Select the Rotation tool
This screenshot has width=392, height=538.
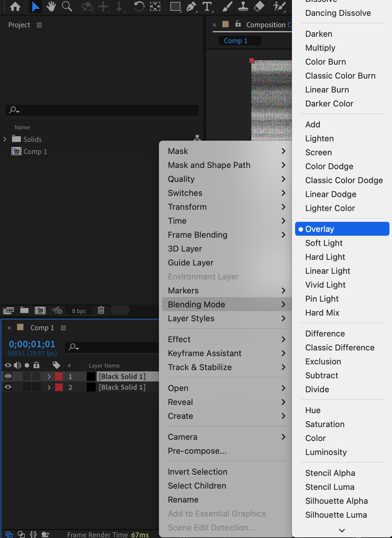pyautogui.click(x=139, y=6)
